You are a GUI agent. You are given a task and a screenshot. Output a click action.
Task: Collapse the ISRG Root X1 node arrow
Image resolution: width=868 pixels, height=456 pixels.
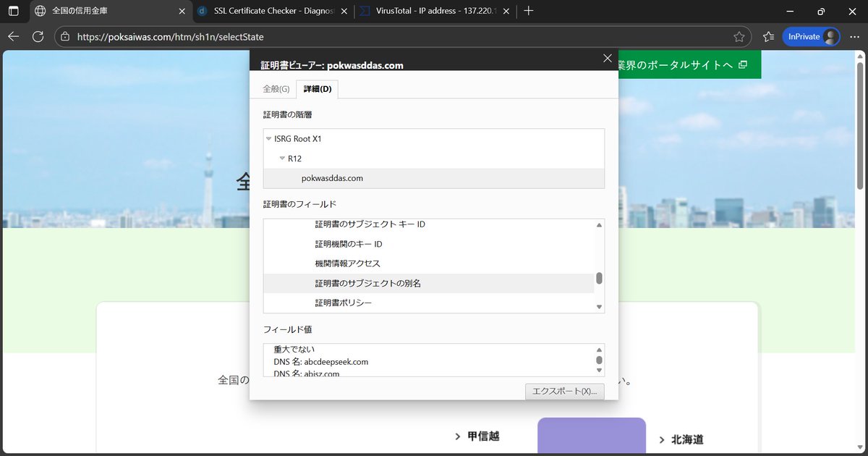pyautogui.click(x=268, y=138)
